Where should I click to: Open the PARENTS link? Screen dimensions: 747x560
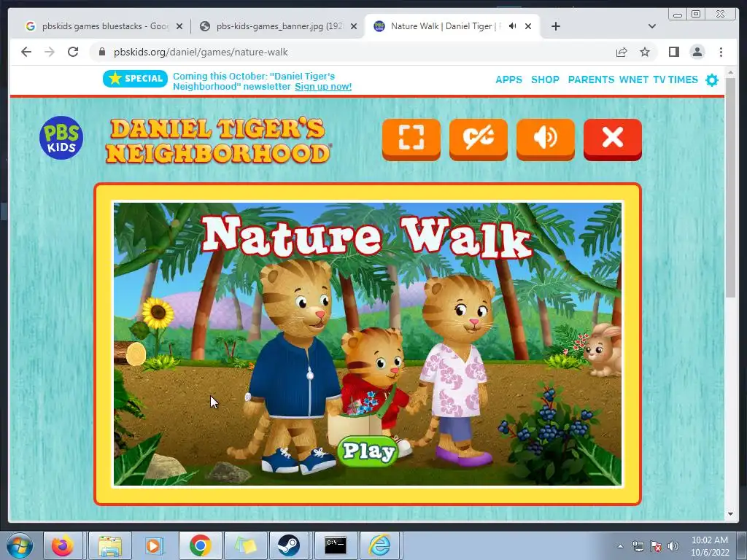591,79
